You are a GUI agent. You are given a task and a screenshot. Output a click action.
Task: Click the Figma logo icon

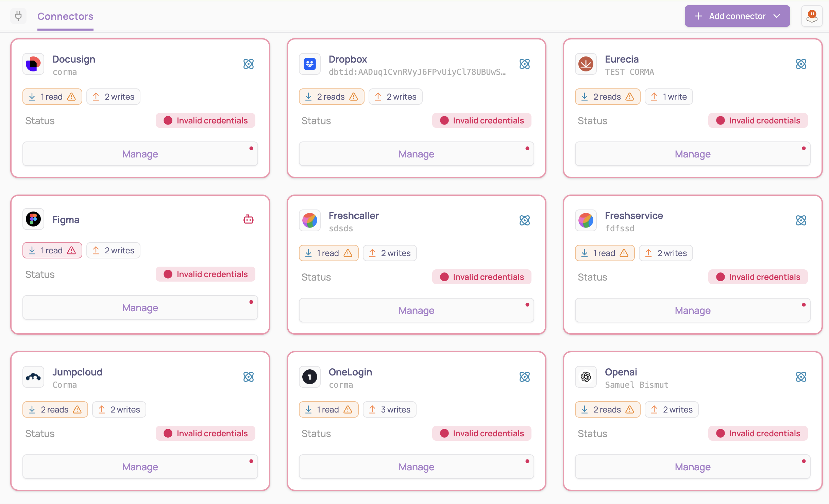pos(33,219)
